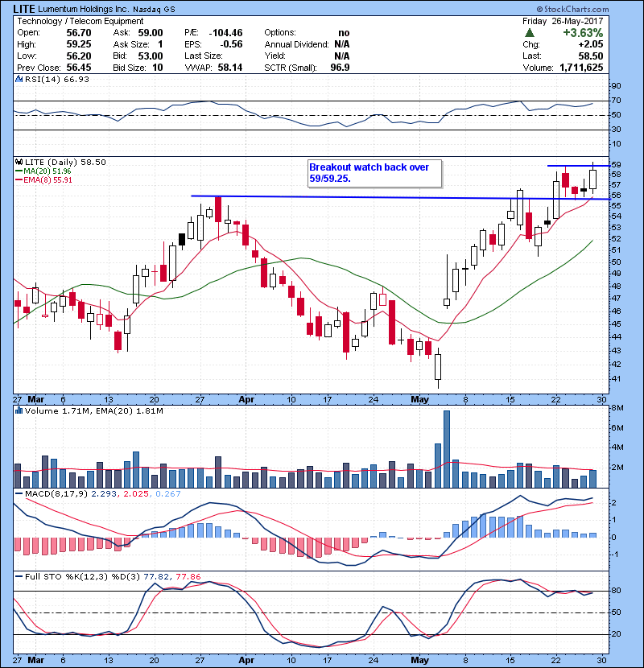Click the P/E value -104.46
The width and height of the screenshot is (644, 668).
[225, 33]
